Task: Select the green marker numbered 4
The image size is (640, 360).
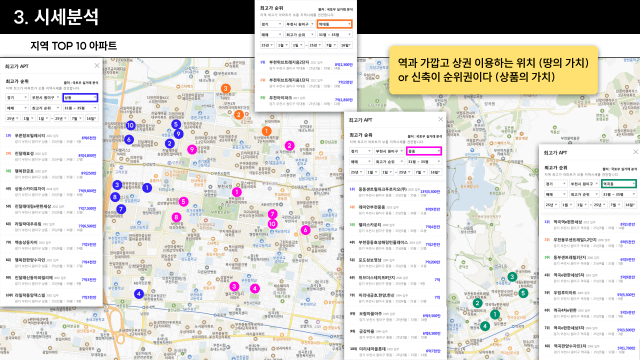Action: [485, 326]
